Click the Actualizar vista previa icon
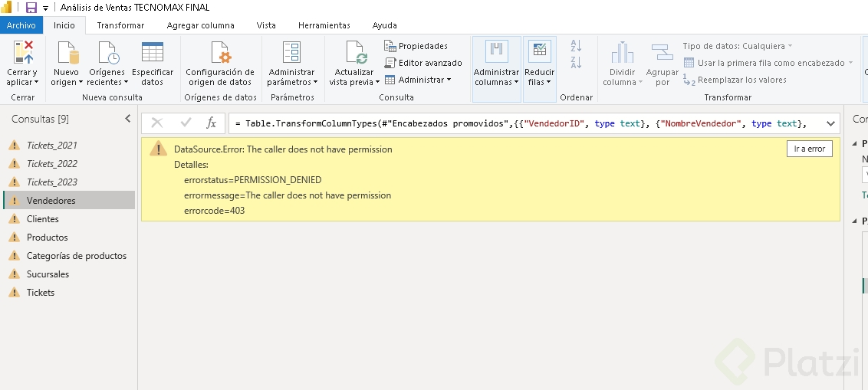The width and height of the screenshot is (868, 390). [x=357, y=53]
